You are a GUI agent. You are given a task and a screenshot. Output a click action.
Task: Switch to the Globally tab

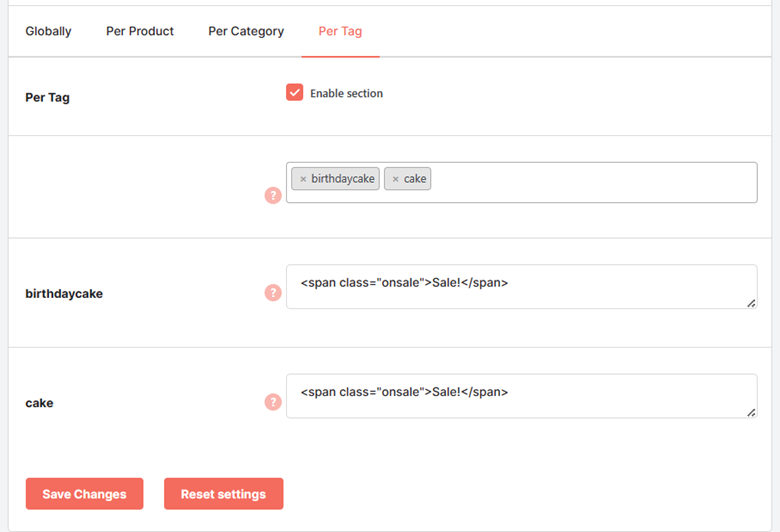[x=48, y=31]
